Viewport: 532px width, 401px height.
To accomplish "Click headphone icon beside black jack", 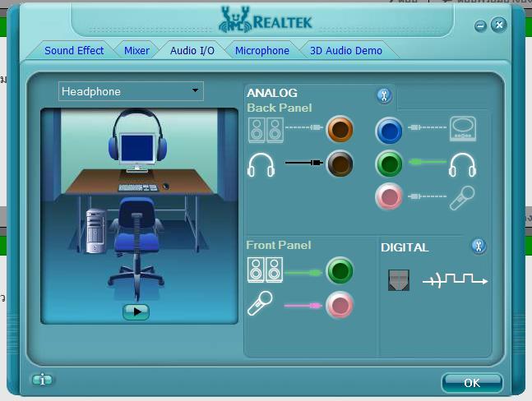I will coord(261,164).
